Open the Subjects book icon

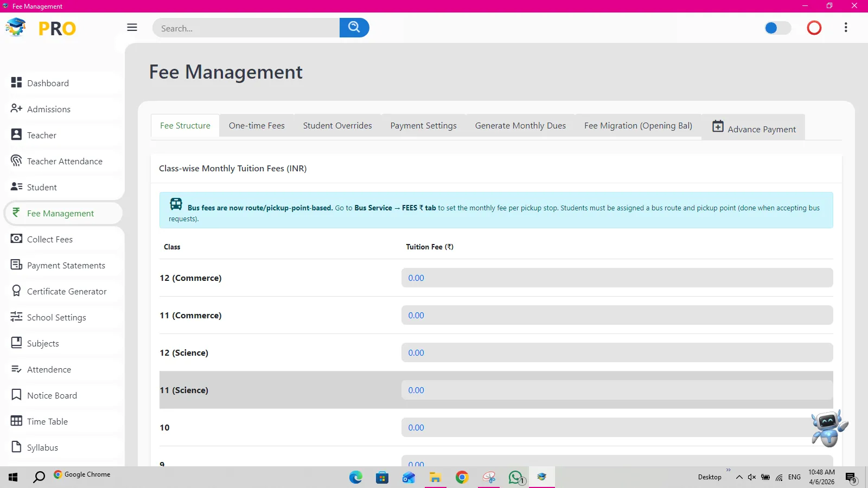pos(16,343)
